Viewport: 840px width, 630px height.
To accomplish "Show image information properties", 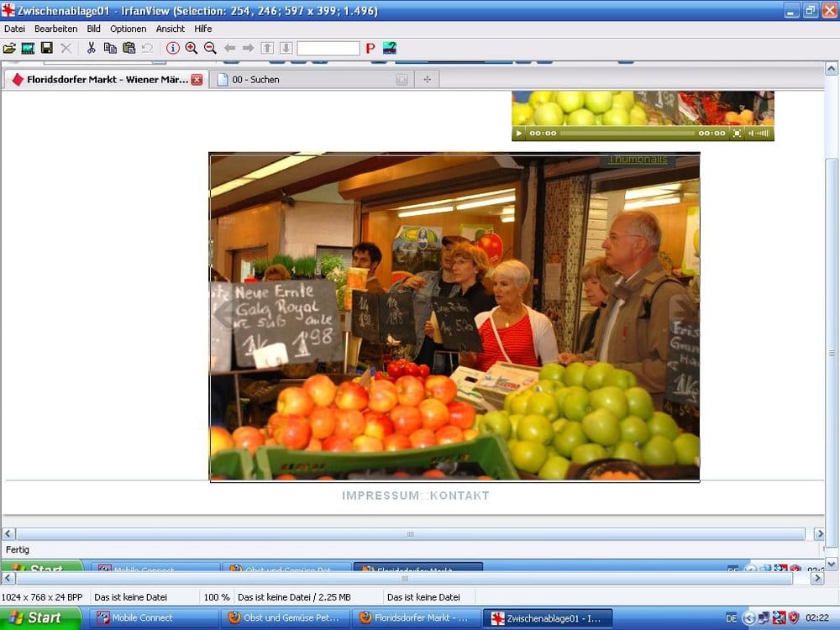I will pyautogui.click(x=172, y=48).
